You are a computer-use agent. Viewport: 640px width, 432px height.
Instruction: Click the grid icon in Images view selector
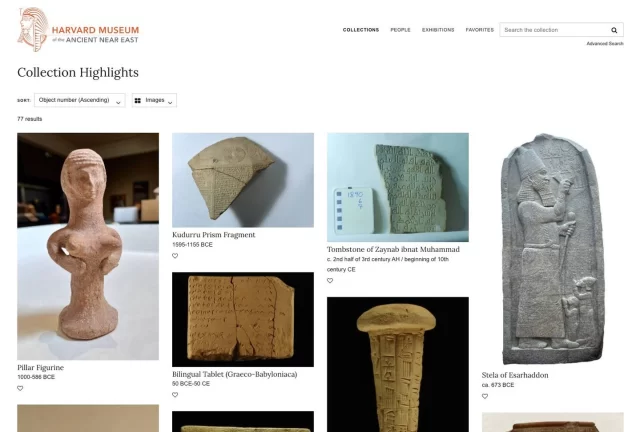(x=138, y=100)
